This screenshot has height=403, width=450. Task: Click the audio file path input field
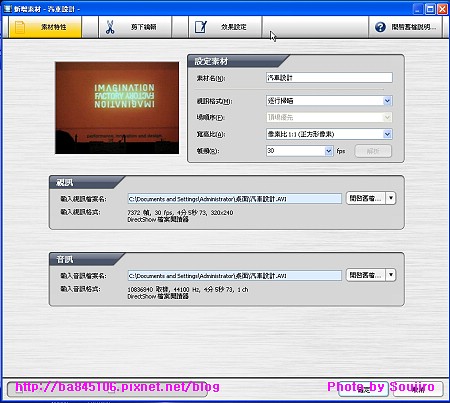click(x=235, y=276)
